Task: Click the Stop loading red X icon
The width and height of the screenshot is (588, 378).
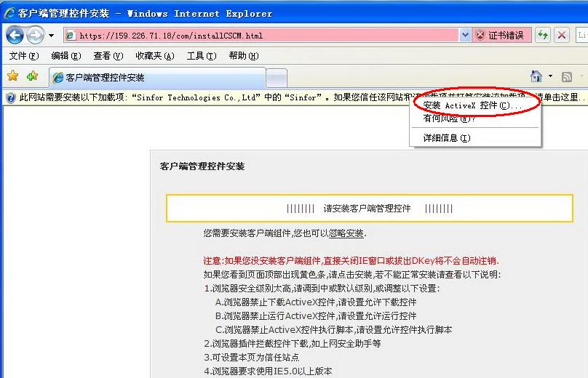Action: click(x=562, y=35)
